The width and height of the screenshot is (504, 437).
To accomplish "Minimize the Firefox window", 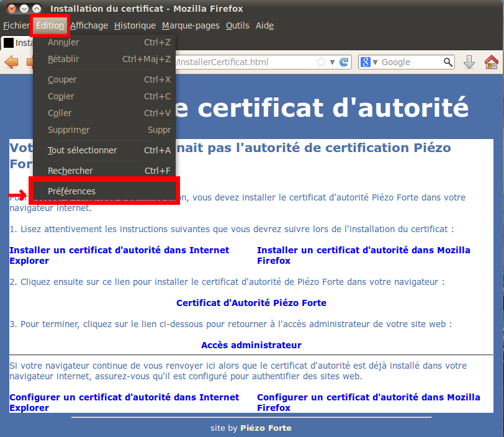I will [24, 9].
